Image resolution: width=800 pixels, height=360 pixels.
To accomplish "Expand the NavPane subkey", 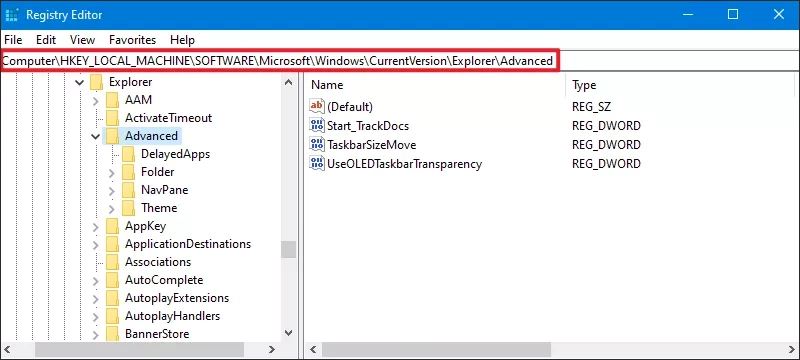I will (x=112, y=190).
